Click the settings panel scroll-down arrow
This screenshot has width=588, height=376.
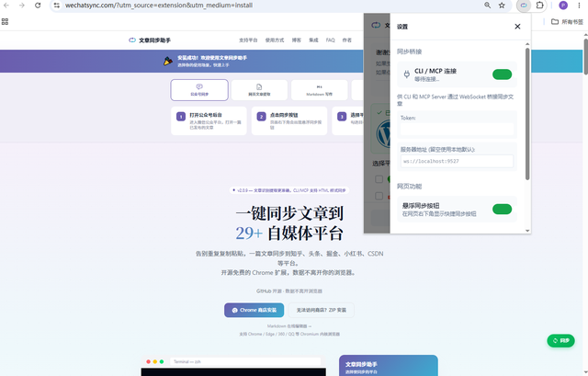coord(527,231)
